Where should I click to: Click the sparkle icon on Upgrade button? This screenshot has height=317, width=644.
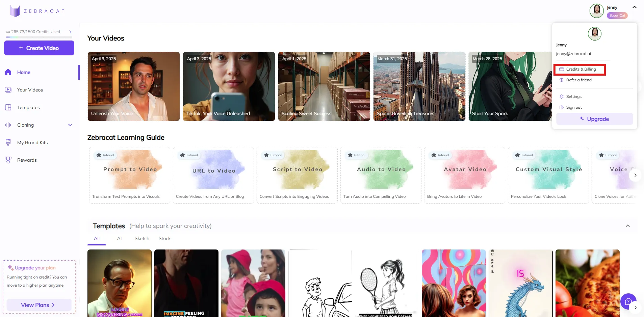click(x=582, y=119)
